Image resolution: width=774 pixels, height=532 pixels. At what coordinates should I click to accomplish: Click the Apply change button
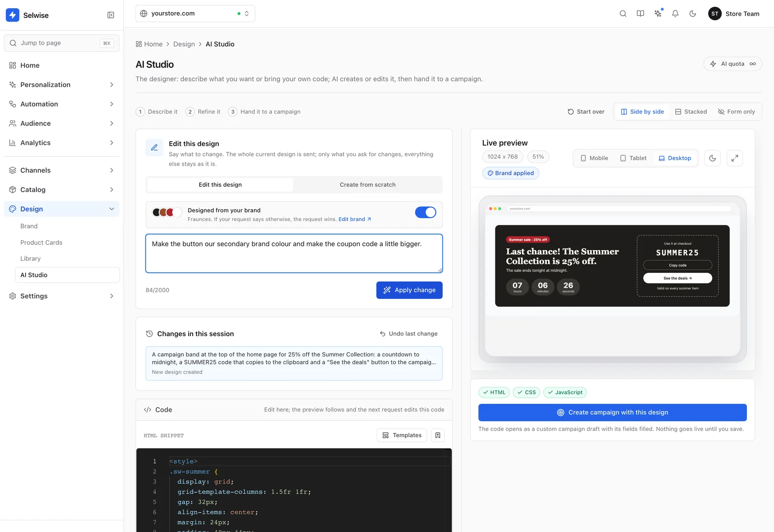[409, 290]
